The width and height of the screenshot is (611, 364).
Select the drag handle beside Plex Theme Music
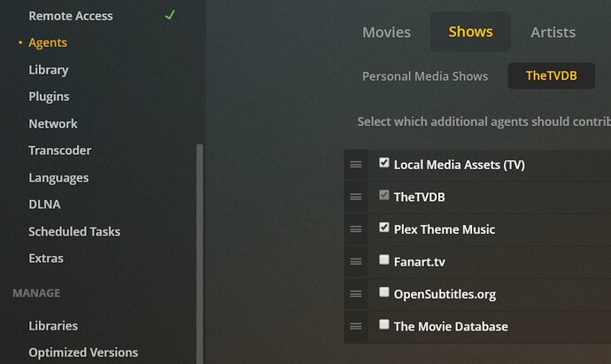click(x=355, y=229)
